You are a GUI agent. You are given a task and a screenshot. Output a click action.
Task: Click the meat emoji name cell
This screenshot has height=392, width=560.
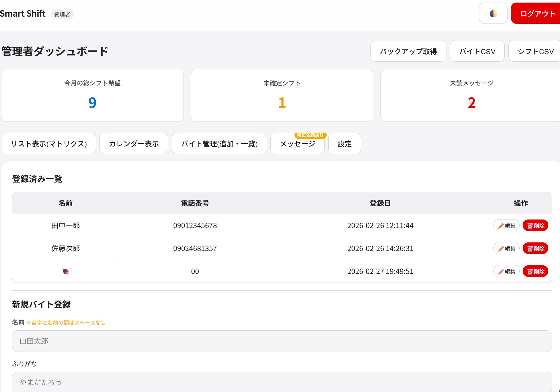click(x=66, y=271)
